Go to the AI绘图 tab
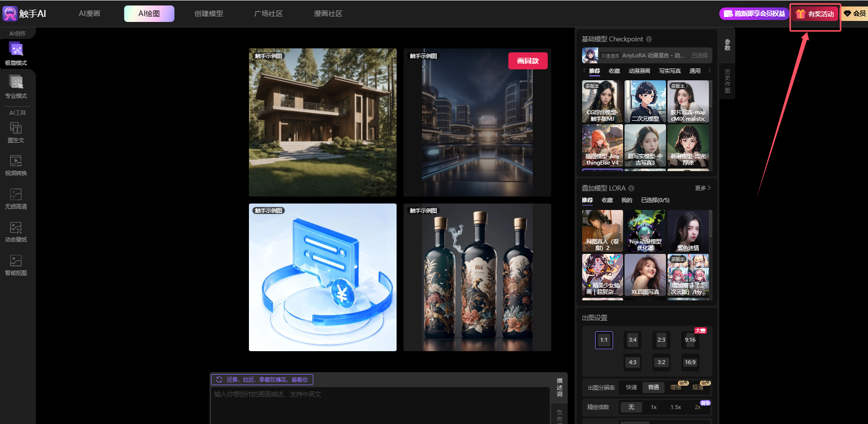 (149, 13)
